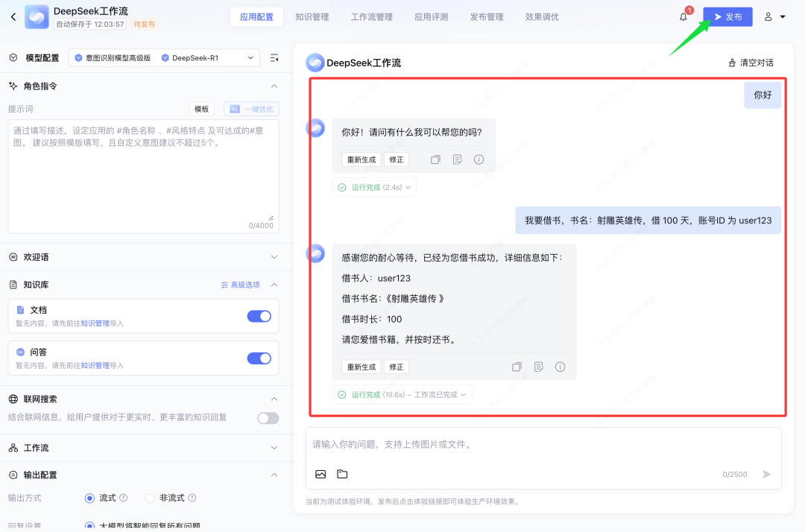Switch to the 知识管理 tab
The width and height of the screenshot is (805, 532).
[312, 17]
